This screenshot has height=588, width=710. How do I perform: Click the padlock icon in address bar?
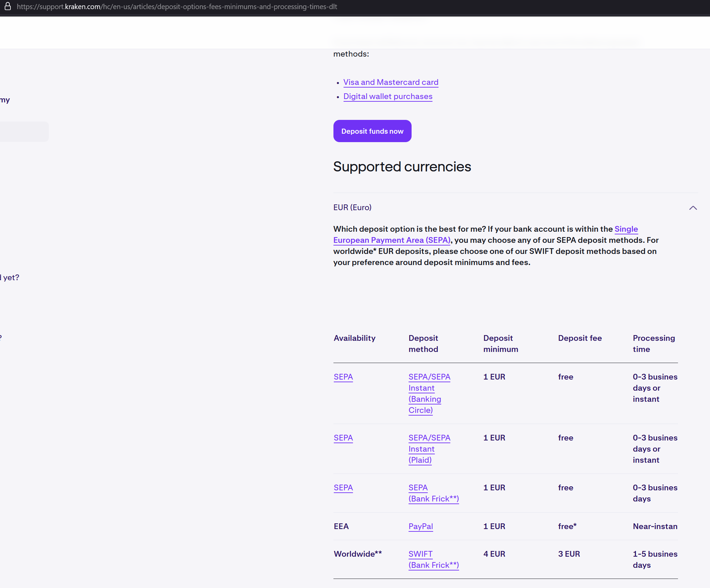pyautogui.click(x=7, y=6)
